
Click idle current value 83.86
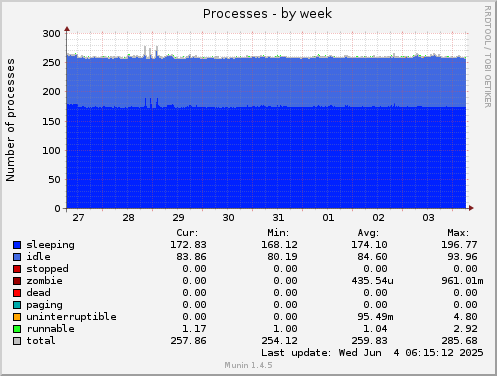(x=191, y=257)
